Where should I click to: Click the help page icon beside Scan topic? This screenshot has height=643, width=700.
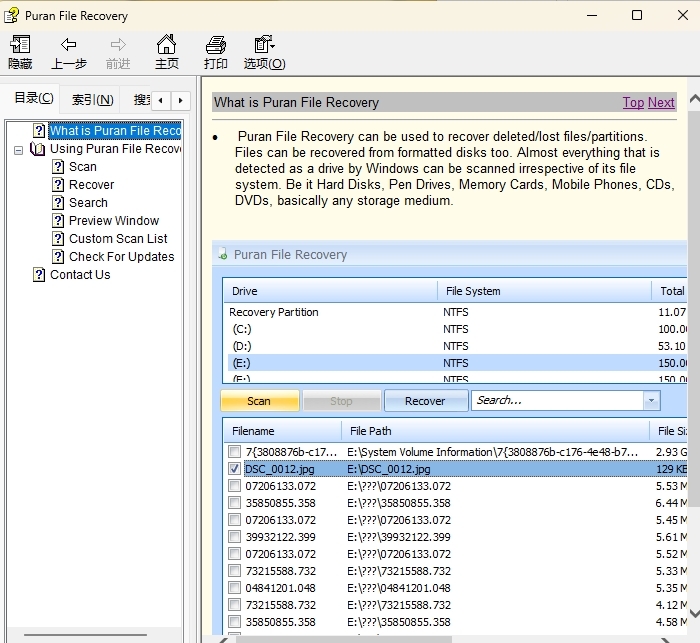(58, 167)
